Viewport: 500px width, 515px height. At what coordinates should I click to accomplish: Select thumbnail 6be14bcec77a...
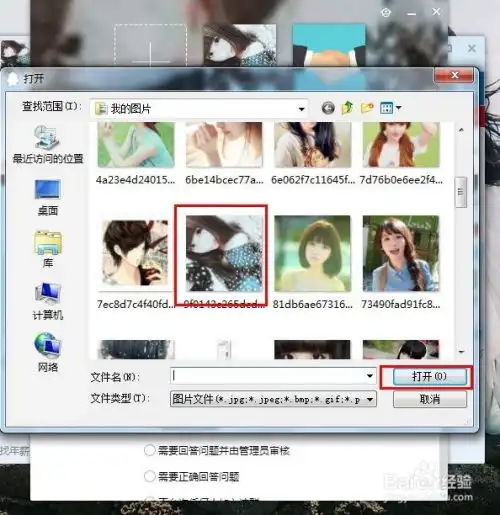coord(224,144)
